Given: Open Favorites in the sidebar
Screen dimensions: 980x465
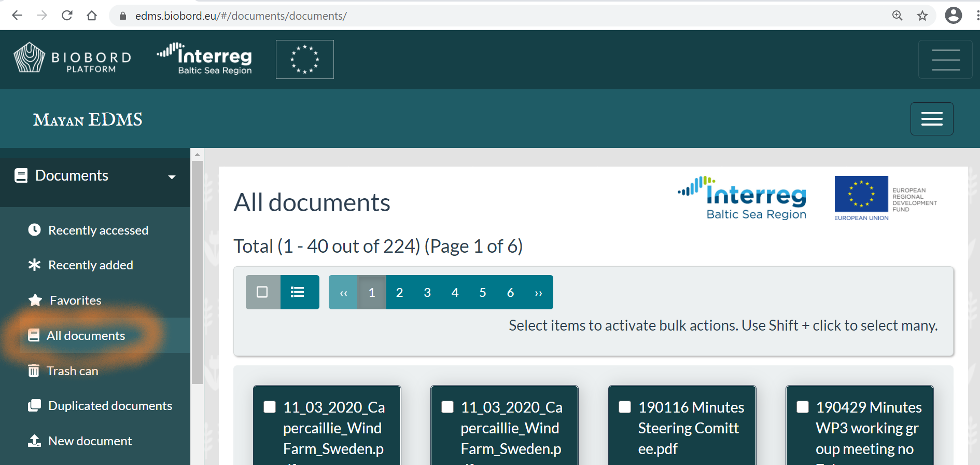Looking at the screenshot, I should 76,300.
